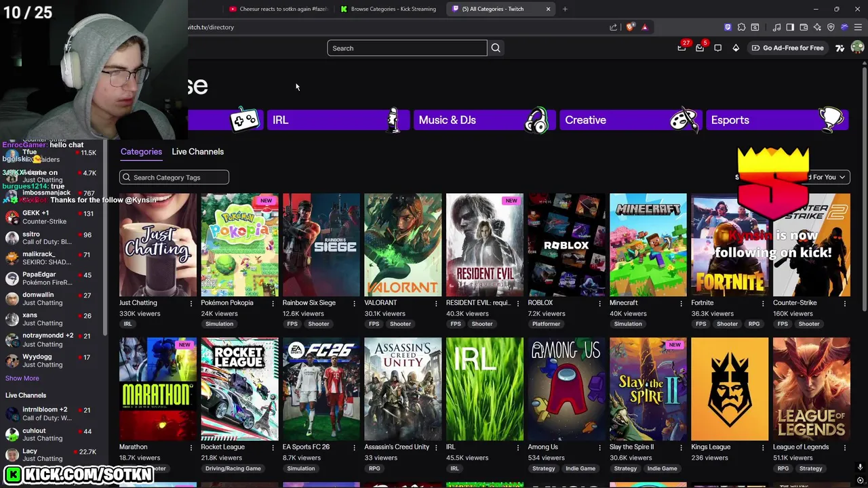Switch to the Cheesur reacts YouTube browser tab
This screenshot has height=488, width=868.
pyautogui.click(x=278, y=9)
